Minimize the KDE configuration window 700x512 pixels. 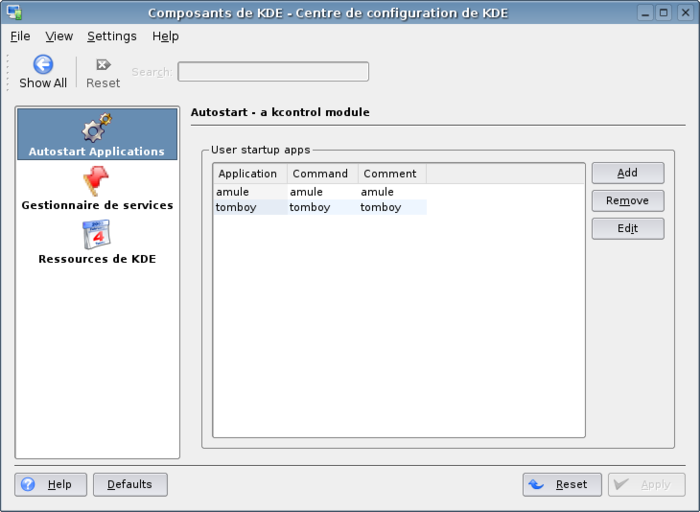(645, 12)
